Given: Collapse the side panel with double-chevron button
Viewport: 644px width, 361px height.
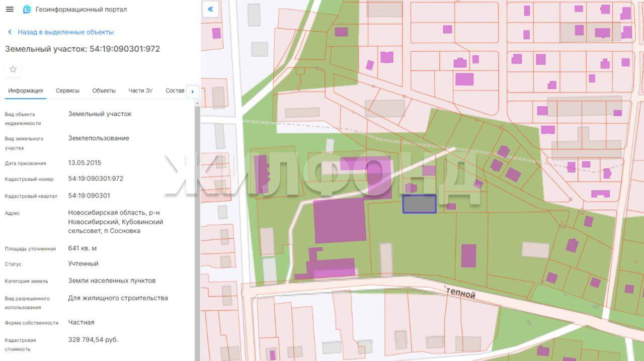Looking at the screenshot, I should coord(210,9).
